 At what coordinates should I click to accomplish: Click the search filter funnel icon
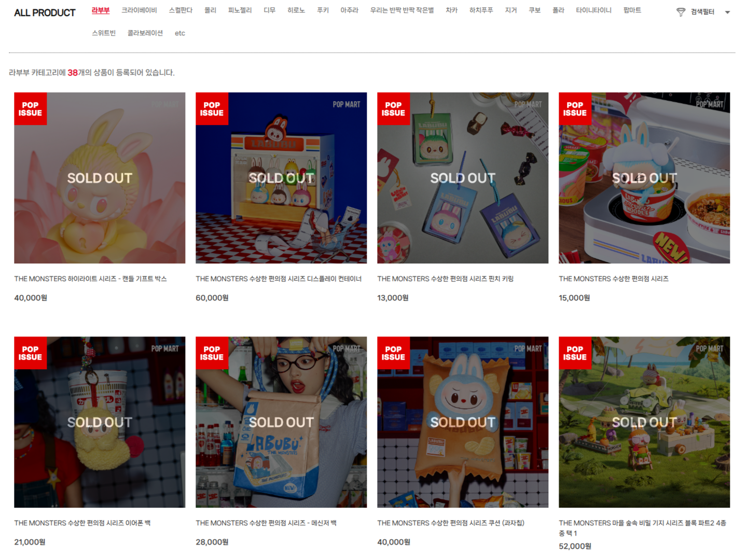(x=681, y=12)
